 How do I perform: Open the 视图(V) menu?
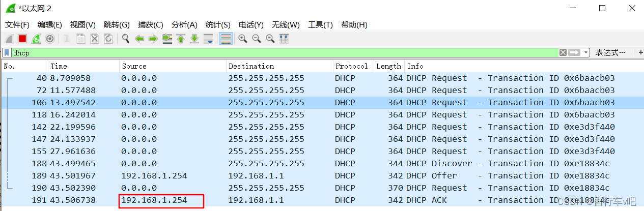pyautogui.click(x=83, y=25)
